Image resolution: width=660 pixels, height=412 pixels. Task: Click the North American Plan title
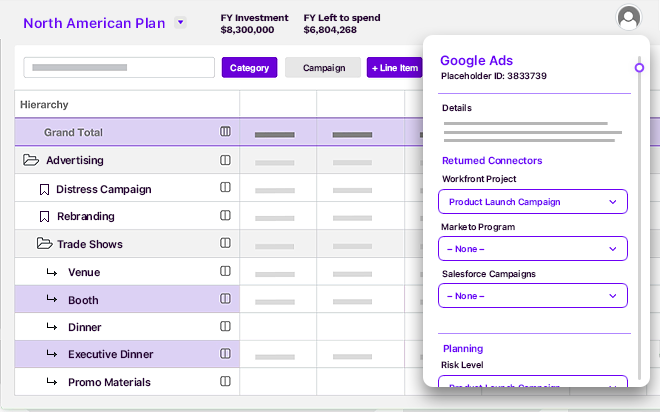94,23
